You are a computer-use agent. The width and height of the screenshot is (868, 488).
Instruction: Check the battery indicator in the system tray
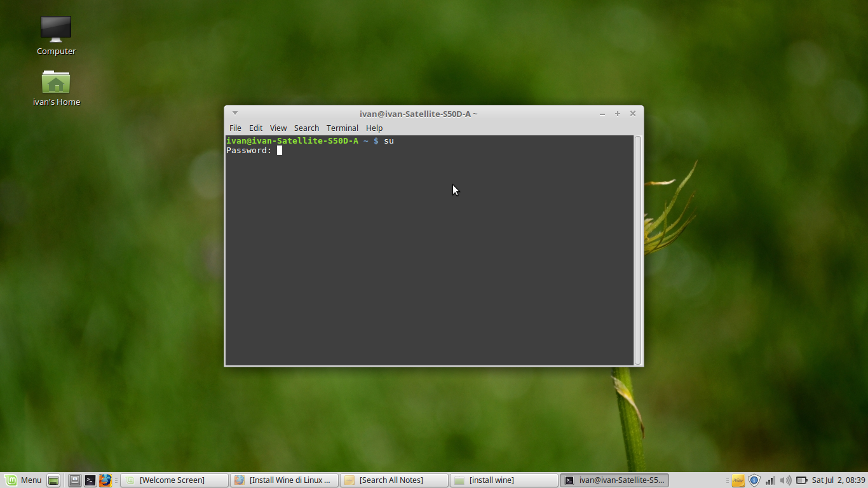tap(801, 480)
